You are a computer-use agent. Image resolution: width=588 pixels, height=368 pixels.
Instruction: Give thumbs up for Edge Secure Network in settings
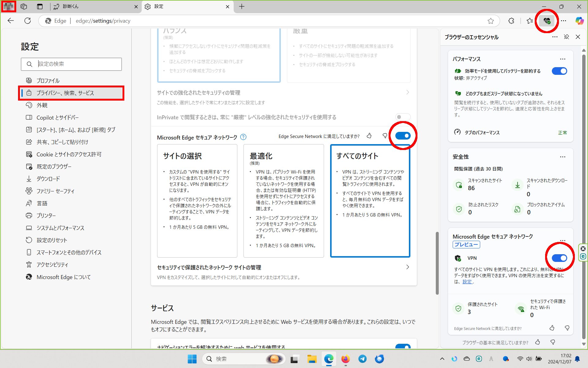pyautogui.click(x=369, y=136)
